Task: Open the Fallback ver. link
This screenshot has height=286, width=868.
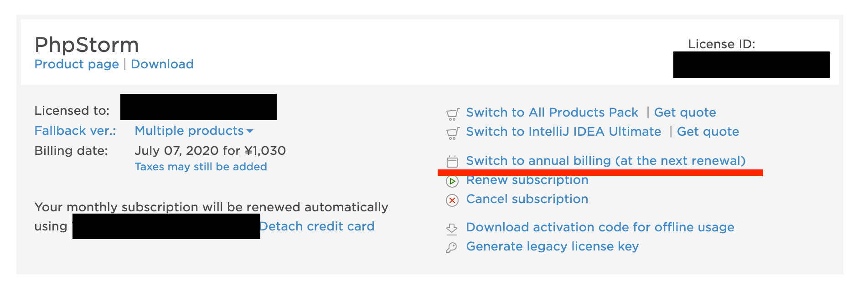Action: (75, 131)
